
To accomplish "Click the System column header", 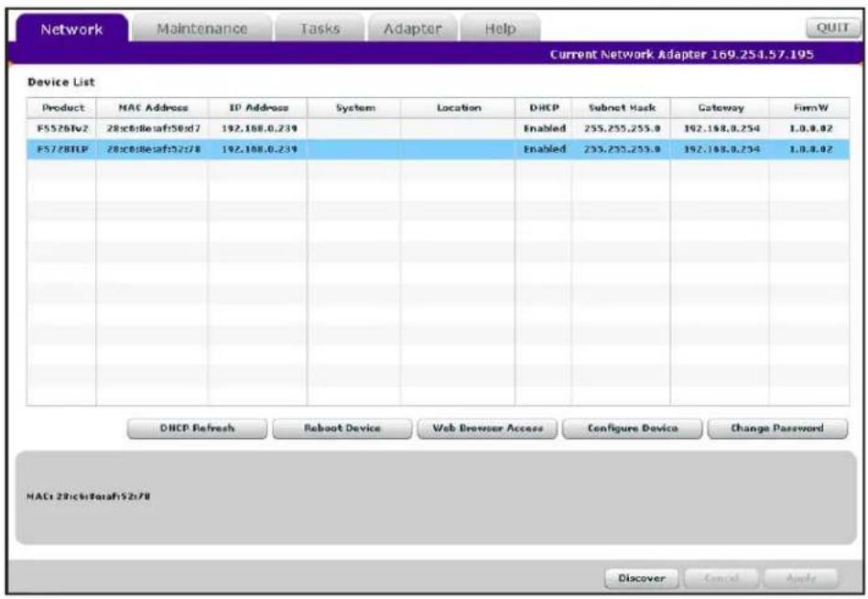I will tap(355, 108).
